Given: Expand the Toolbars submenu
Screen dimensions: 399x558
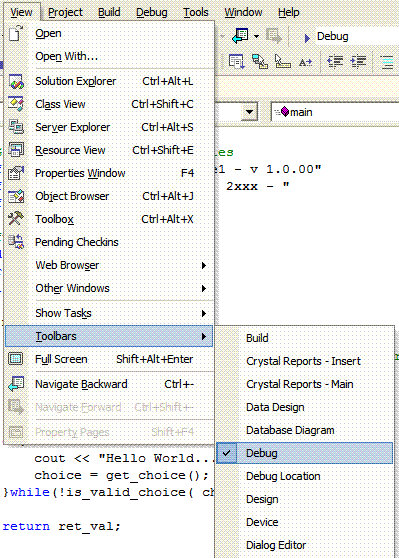Looking at the screenshot, I should tap(109, 336).
